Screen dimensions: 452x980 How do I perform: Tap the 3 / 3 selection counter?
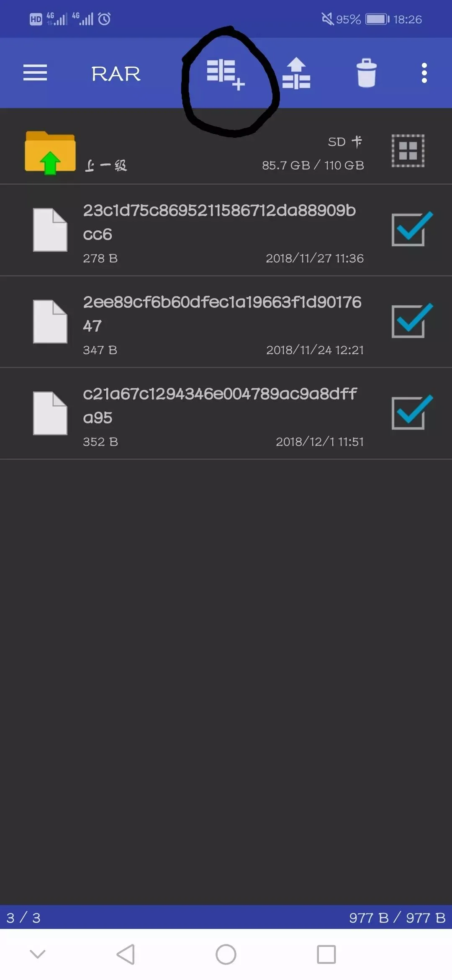pyautogui.click(x=23, y=918)
